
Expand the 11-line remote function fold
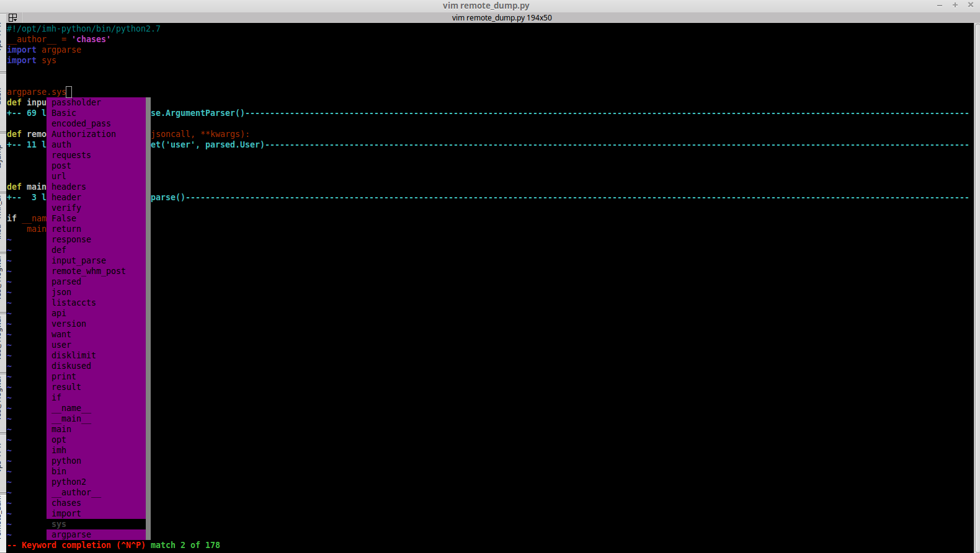[26, 144]
